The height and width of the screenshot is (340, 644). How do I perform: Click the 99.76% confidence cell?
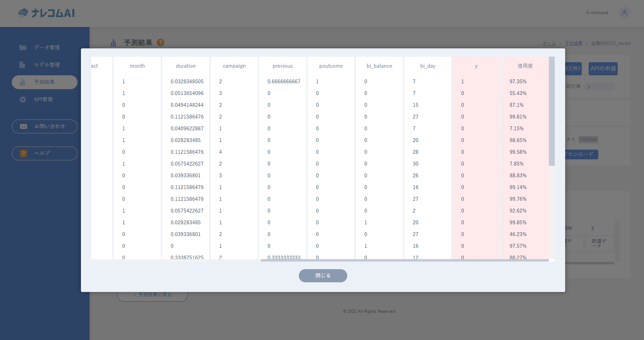(x=518, y=199)
